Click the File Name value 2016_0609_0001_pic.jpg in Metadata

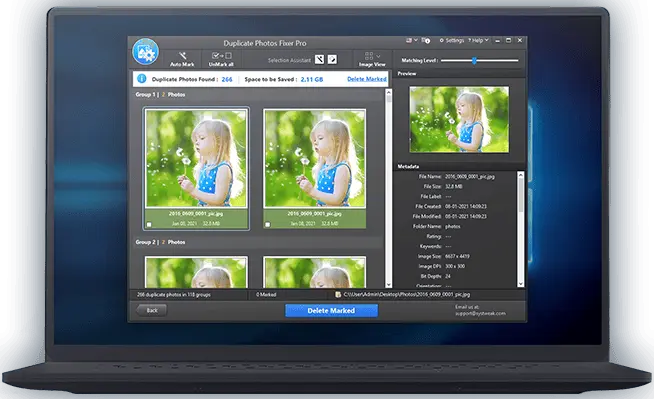pos(470,176)
